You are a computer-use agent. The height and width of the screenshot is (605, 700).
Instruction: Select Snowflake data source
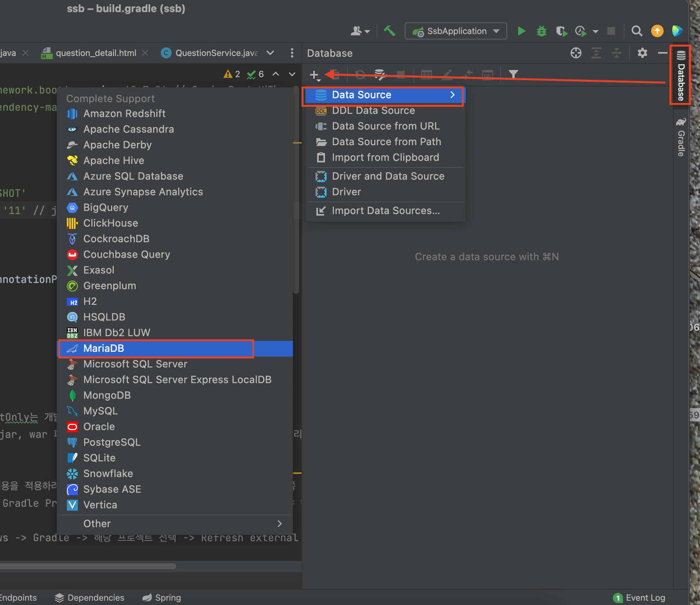175,474
